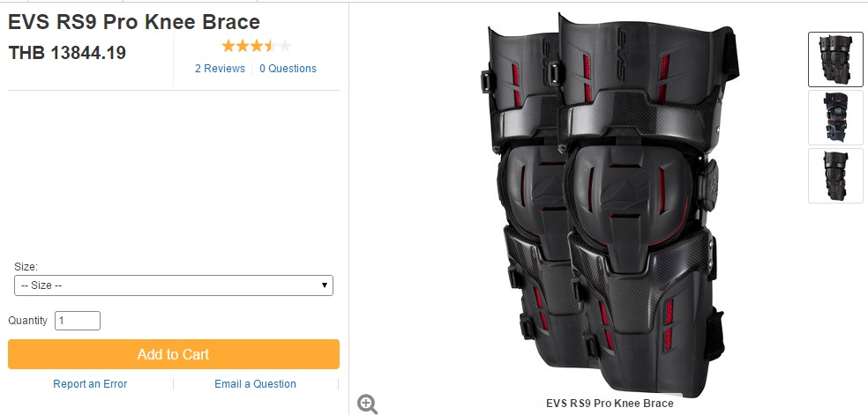868x415 pixels.
Task: Click the EVS RS9 Pro Knee Brace heading
Action: (134, 21)
